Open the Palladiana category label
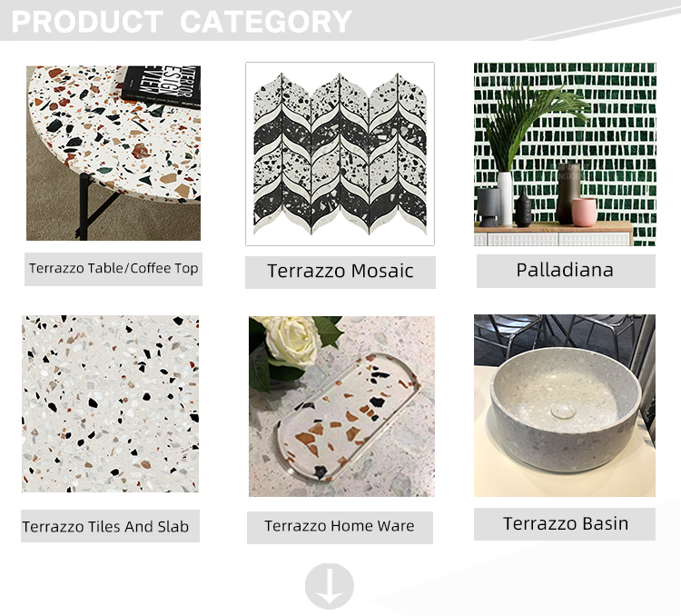The height and width of the screenshot is (616, 681). click(x=566, y=271)
